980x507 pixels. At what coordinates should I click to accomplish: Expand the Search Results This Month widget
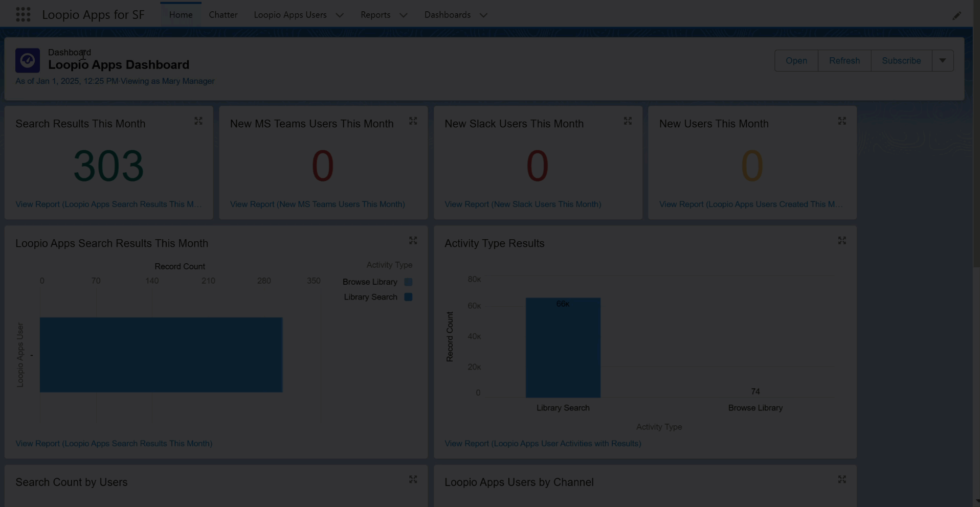tap(198, 121)
